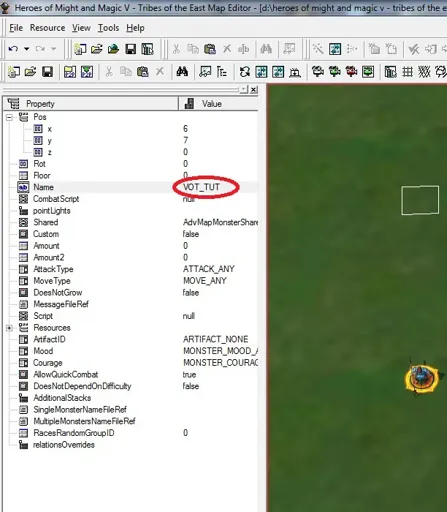Select the monster object on the map
The width and height of the screenshot is (447, 512).
pyautogui.click(x=421, y=379)
